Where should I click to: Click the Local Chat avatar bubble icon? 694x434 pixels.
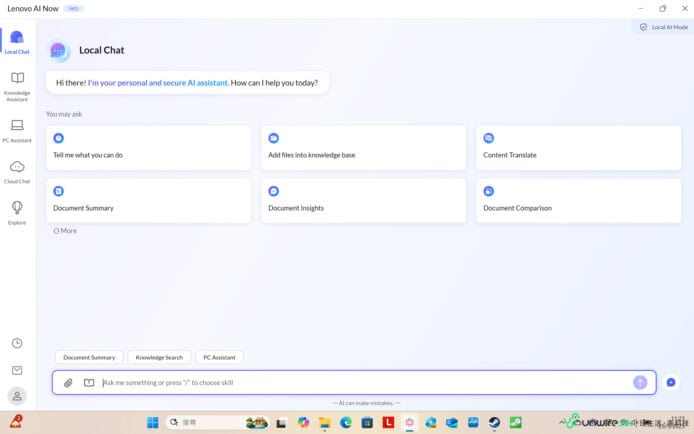58,50
